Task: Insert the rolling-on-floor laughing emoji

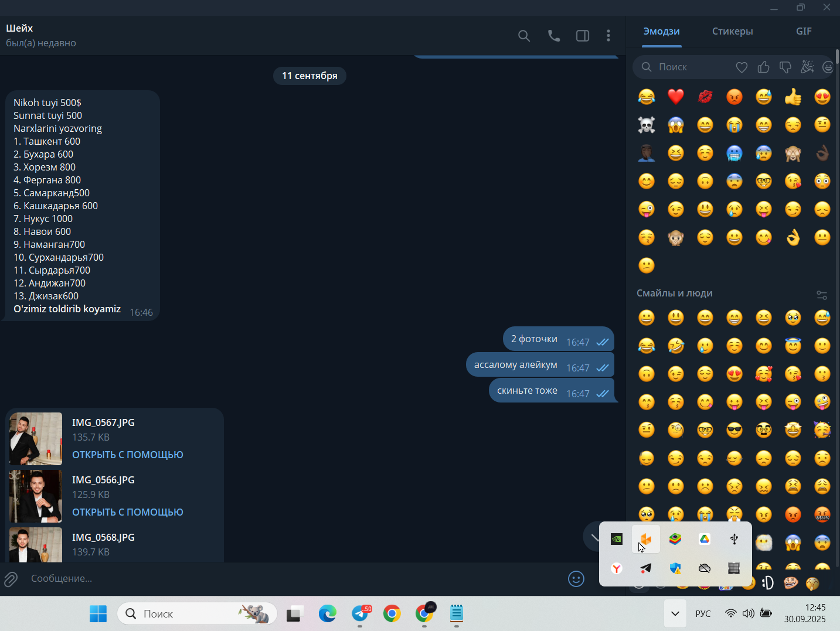Action: (676, 346)
